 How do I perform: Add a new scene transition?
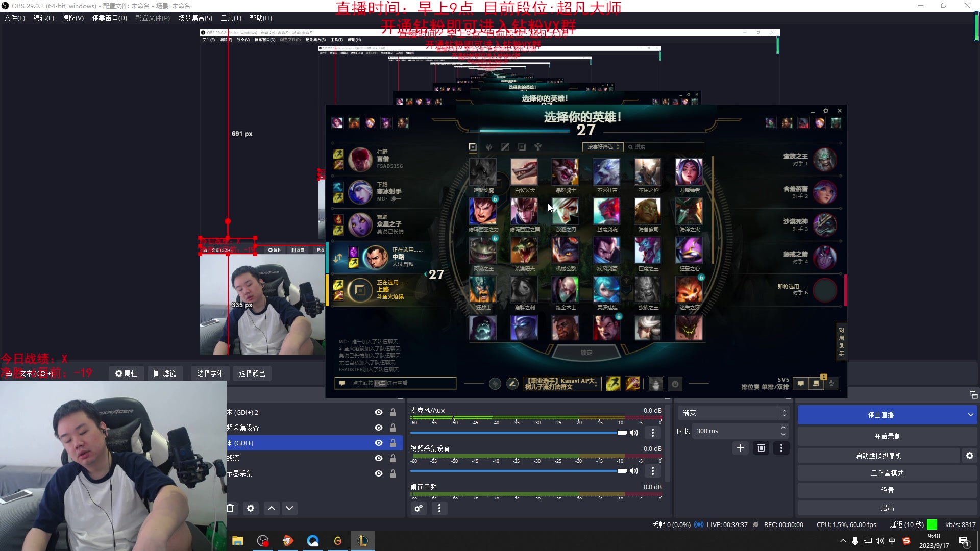point(741,448)
